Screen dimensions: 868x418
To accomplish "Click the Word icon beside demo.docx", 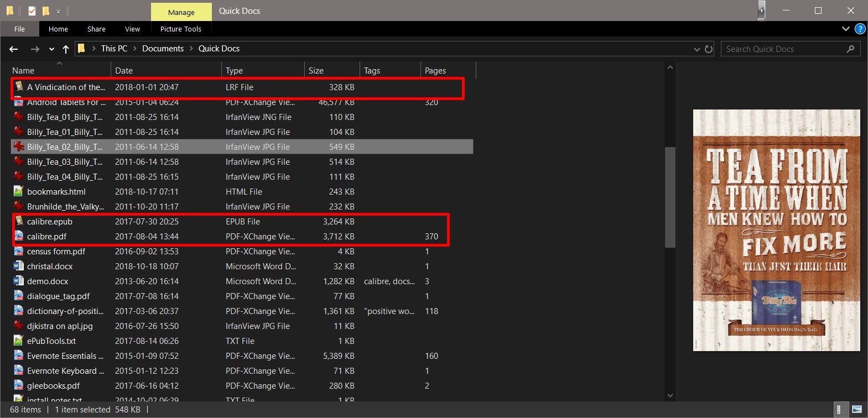I will coord(19,281).
